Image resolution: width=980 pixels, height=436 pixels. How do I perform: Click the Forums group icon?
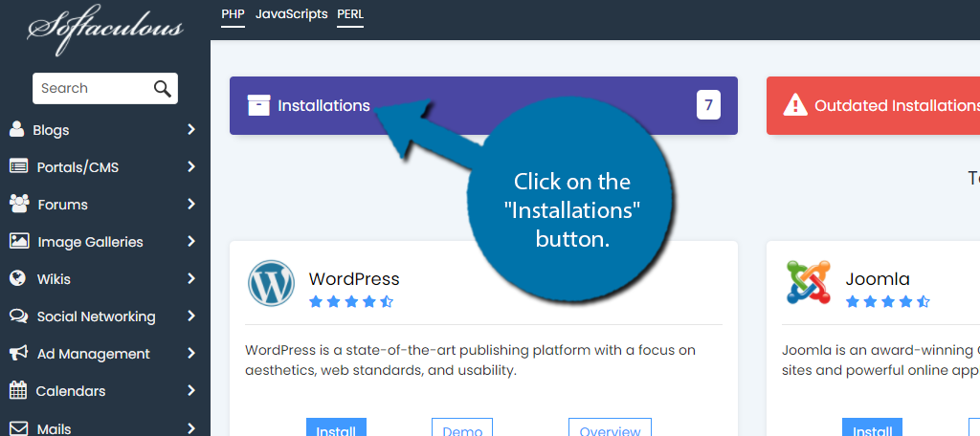[18, 204]
